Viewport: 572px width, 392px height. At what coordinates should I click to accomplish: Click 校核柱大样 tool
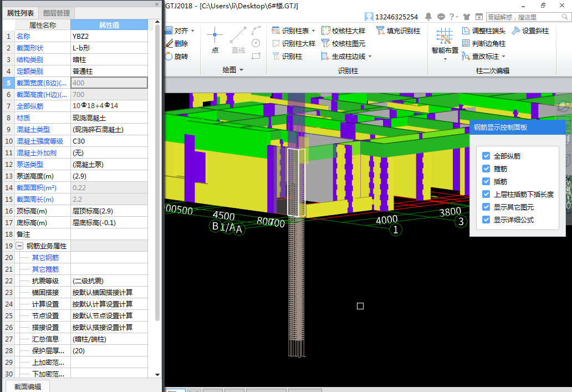(343, 30)
